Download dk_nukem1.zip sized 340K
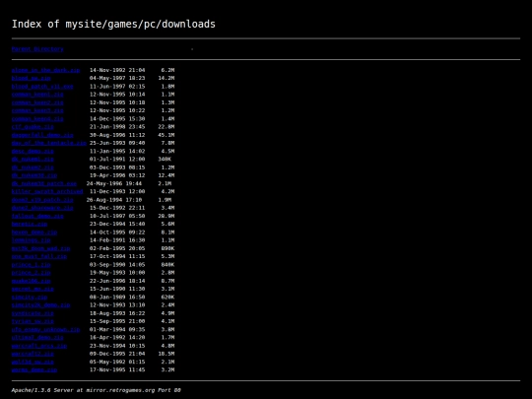Viewport: 532px width, 399px height. (x=33, y=160)
